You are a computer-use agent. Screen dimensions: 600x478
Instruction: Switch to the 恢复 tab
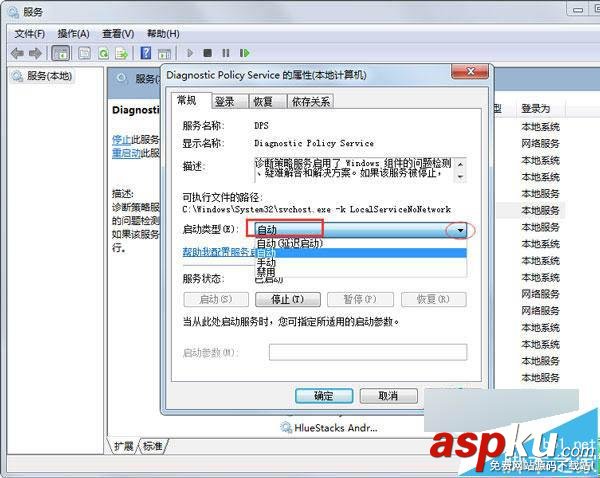[267, 102]
